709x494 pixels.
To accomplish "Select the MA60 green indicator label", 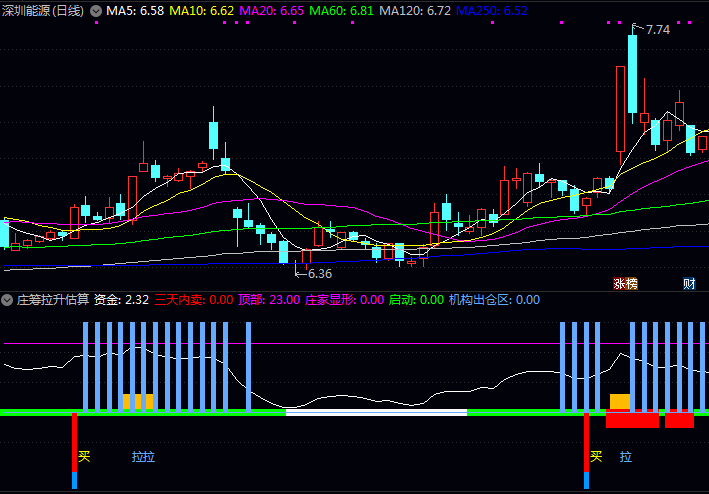I will 342,10.
